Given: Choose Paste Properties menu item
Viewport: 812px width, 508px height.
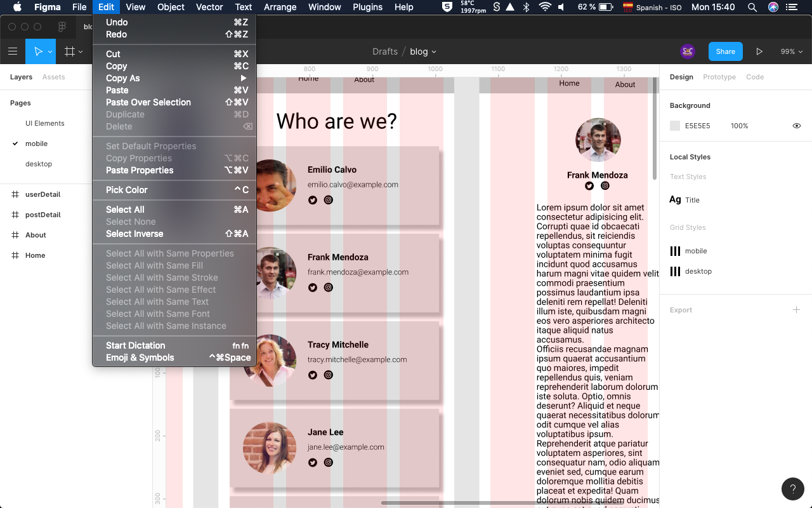Looking at the screenshot, I should point(174,170).
